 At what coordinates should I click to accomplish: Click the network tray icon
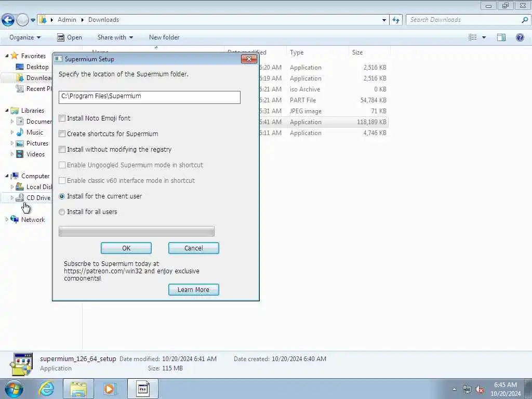pyautogui.click(x=467, y=389)
